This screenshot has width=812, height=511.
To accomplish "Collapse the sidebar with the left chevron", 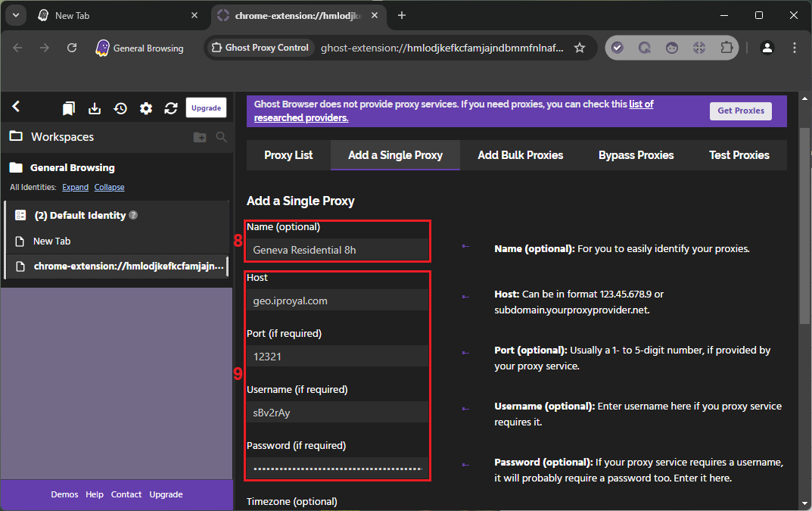I will coord(16,107).
